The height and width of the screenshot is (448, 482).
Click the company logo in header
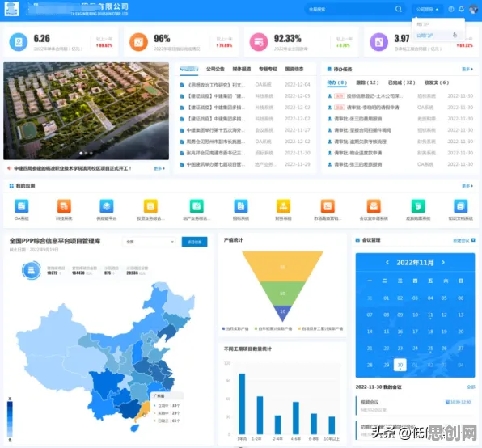[11, 9]
